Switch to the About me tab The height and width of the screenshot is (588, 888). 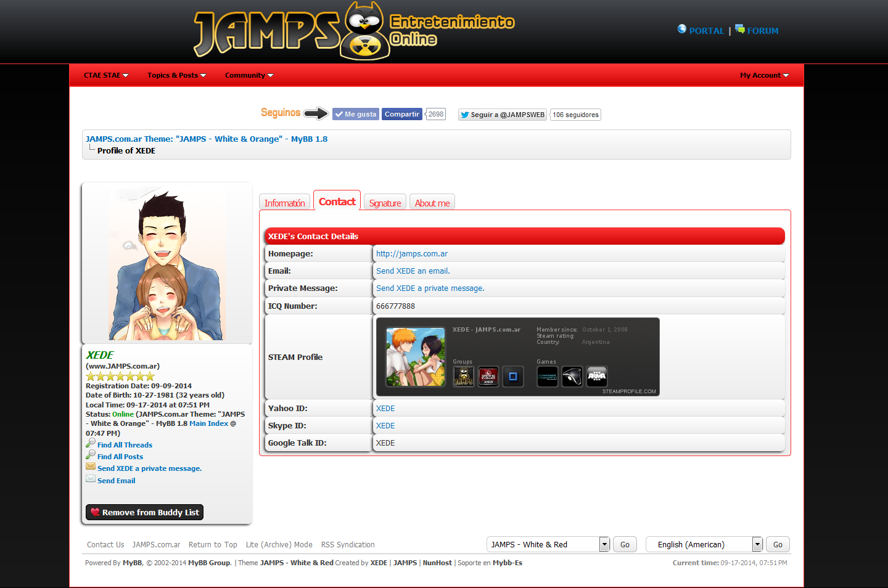(x=432, y=203)
